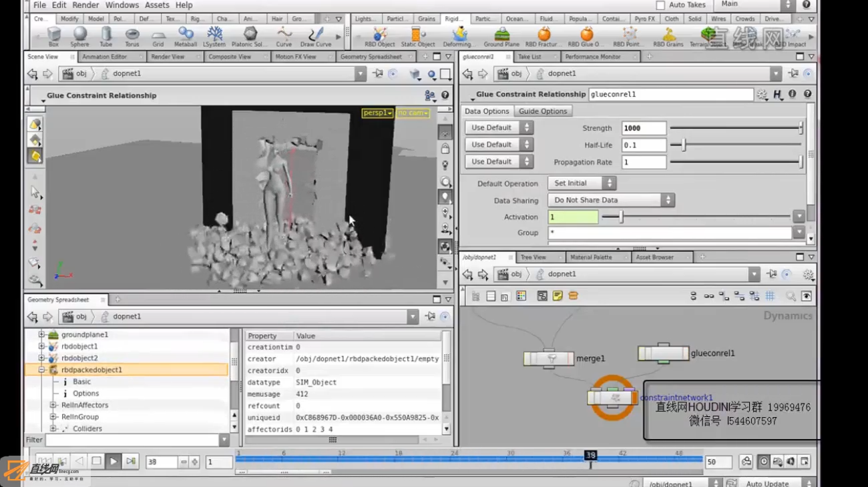Switch to Guide Options tab

[x=543, y=111]
